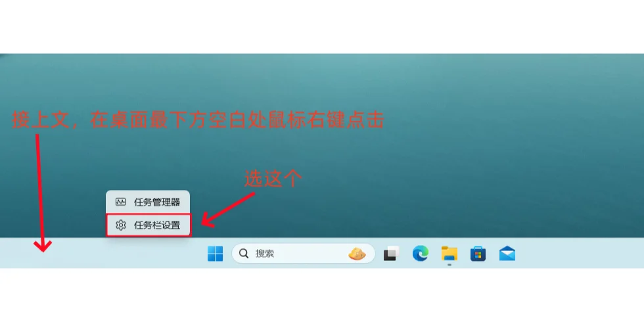Click the search highlight image in the search box

point(357,254)
